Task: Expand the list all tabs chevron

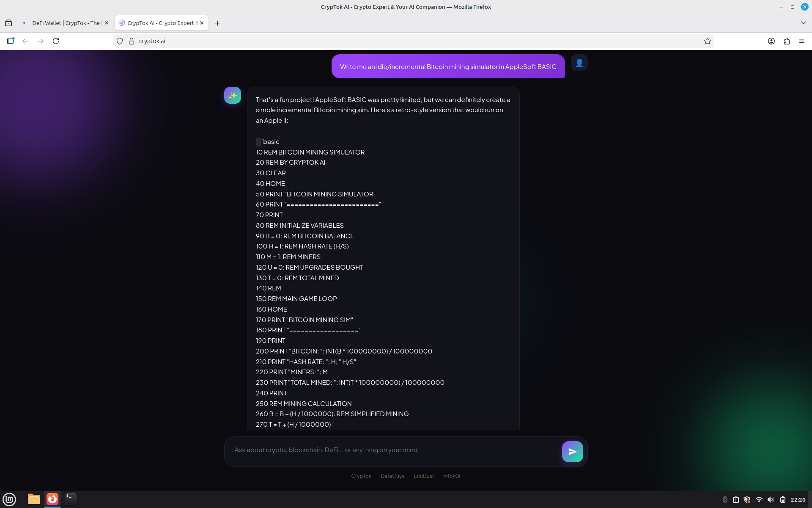Action: click(x=803, y=23)
